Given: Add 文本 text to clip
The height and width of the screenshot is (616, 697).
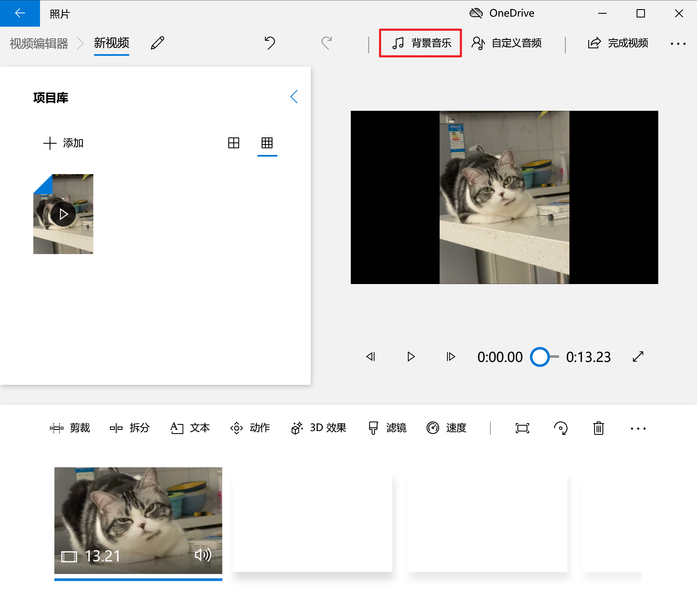Looking at the screenshot, I should point(190,428).
